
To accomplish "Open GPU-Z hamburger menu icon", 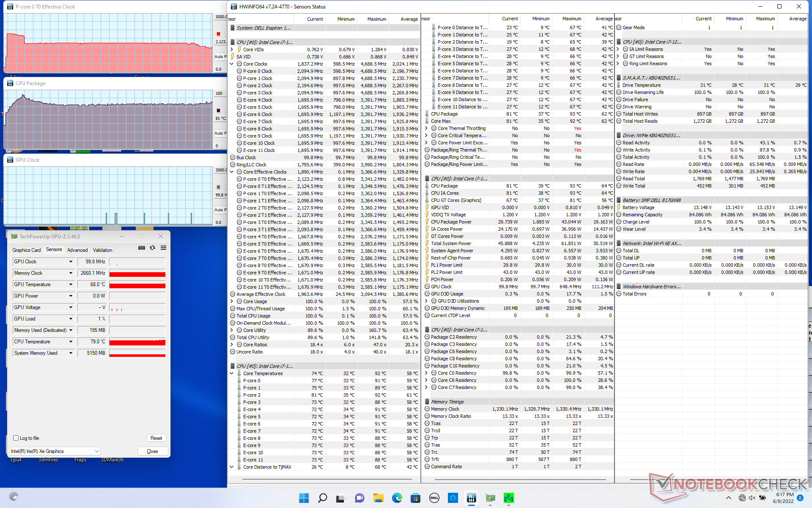I will point(163,248).
